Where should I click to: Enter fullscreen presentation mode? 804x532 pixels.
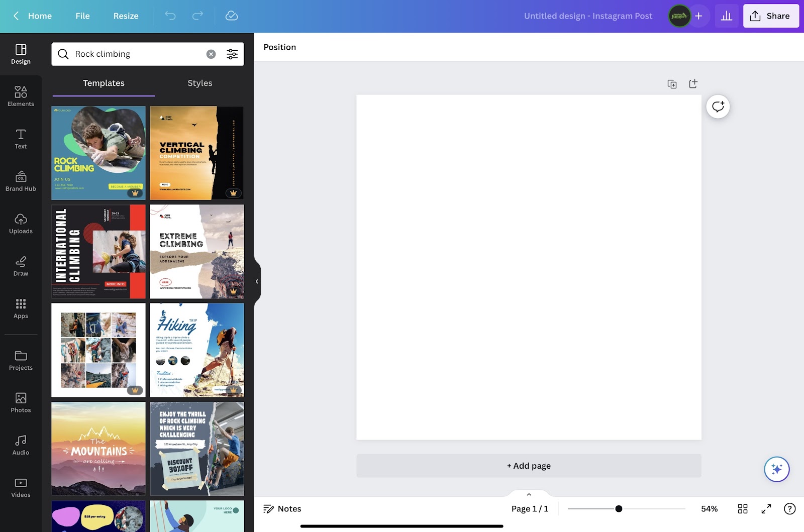click(x=766, y=509)
